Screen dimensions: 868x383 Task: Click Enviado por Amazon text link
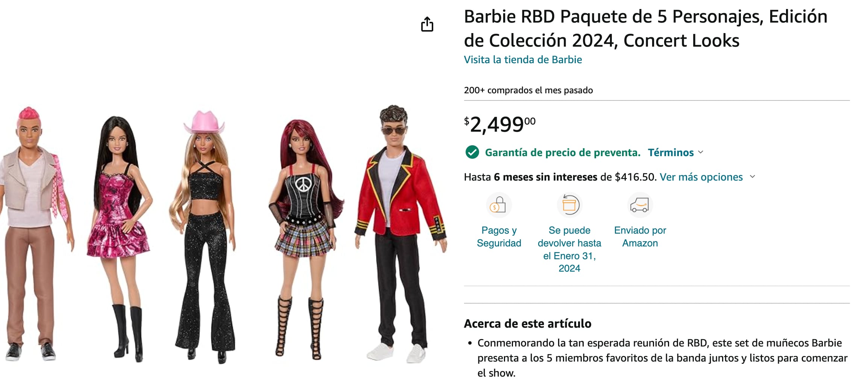[640, 237]
